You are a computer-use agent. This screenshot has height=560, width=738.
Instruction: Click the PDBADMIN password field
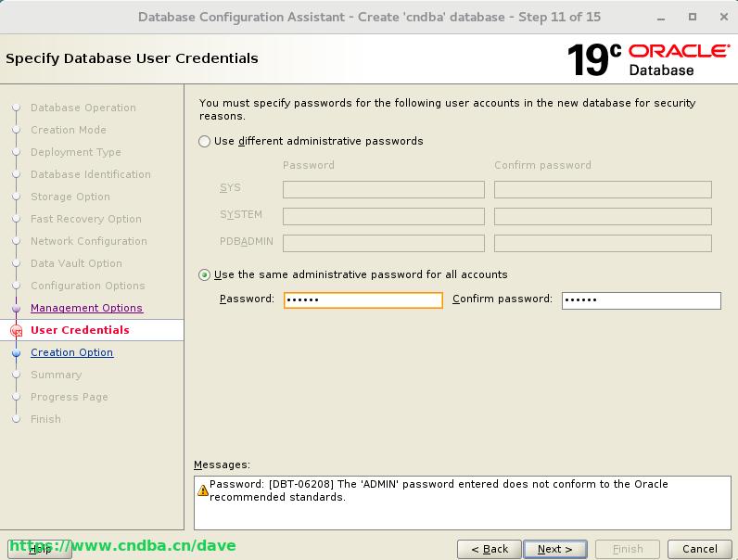tap(384, 243)
